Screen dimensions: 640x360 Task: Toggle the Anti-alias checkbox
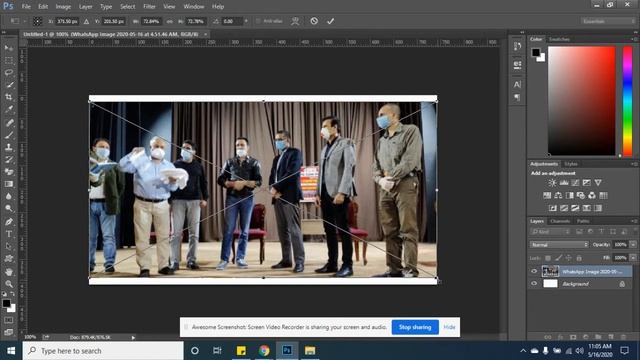coord(258,21)
